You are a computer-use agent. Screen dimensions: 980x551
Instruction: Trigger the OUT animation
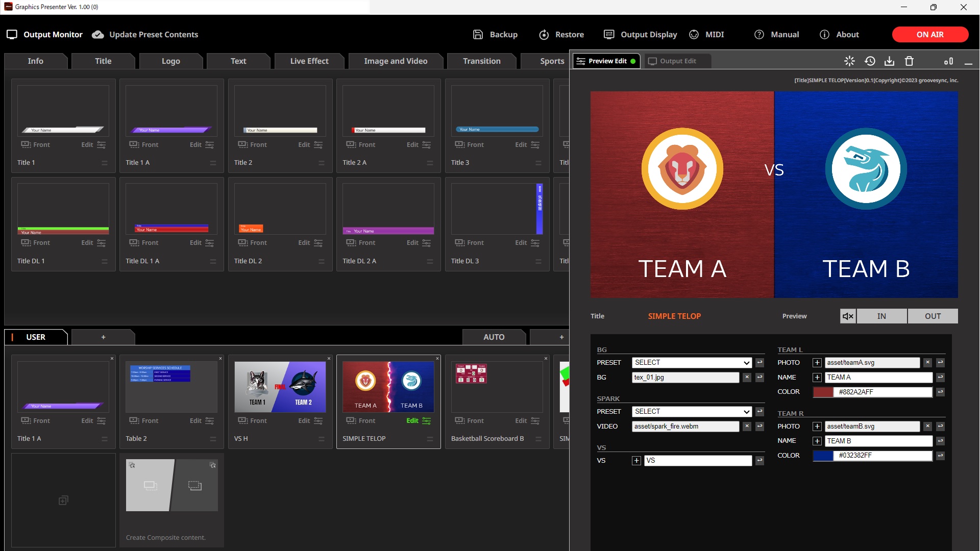point(933,316)
